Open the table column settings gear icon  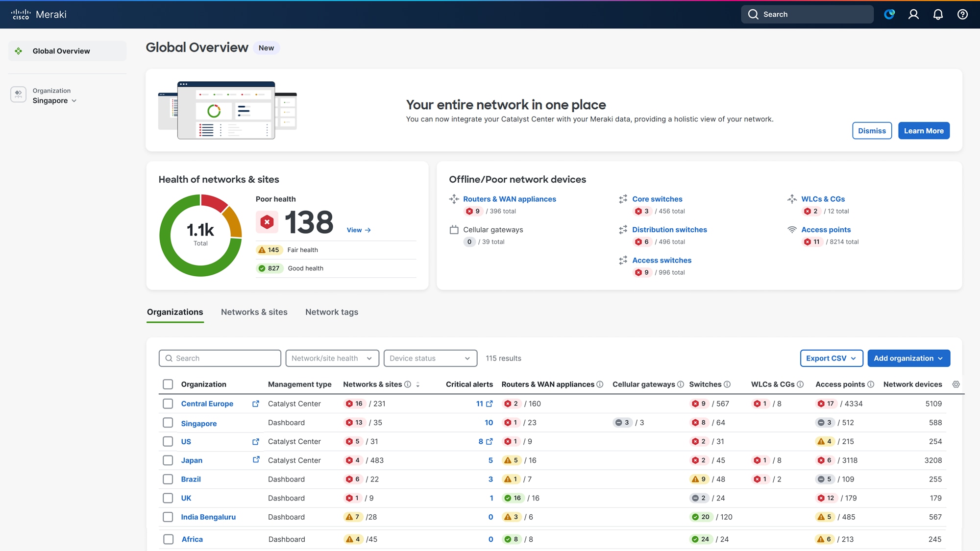(956, 384)
